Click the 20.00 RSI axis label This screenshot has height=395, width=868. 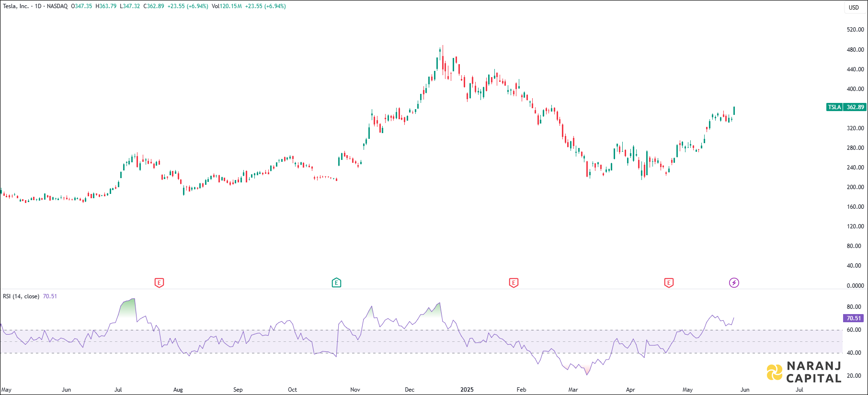tap(854, 376)
